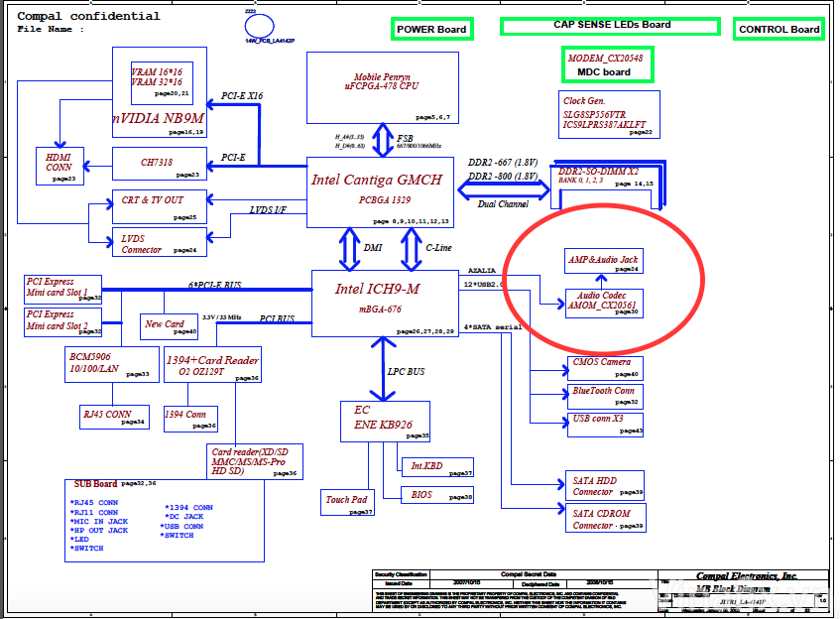This screenshot has height=619, width=840.
Task: Click the Mobile Penryn CPU block
Action: click(382, 88)
